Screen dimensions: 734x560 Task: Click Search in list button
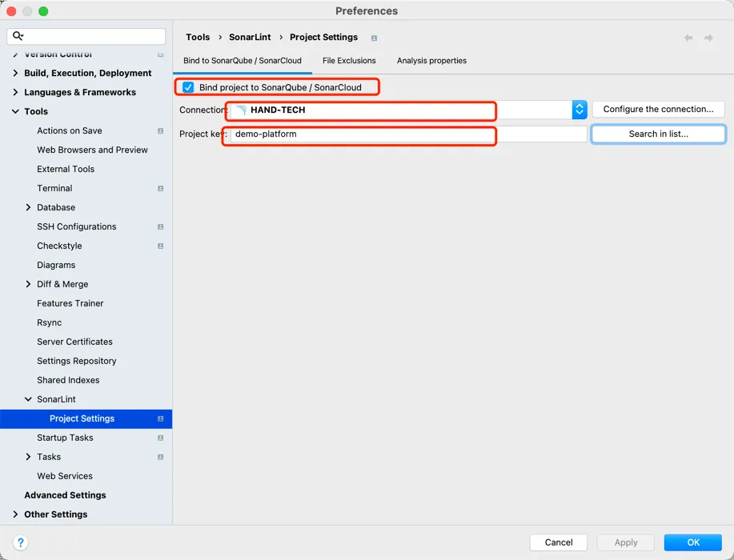[658, 134]
